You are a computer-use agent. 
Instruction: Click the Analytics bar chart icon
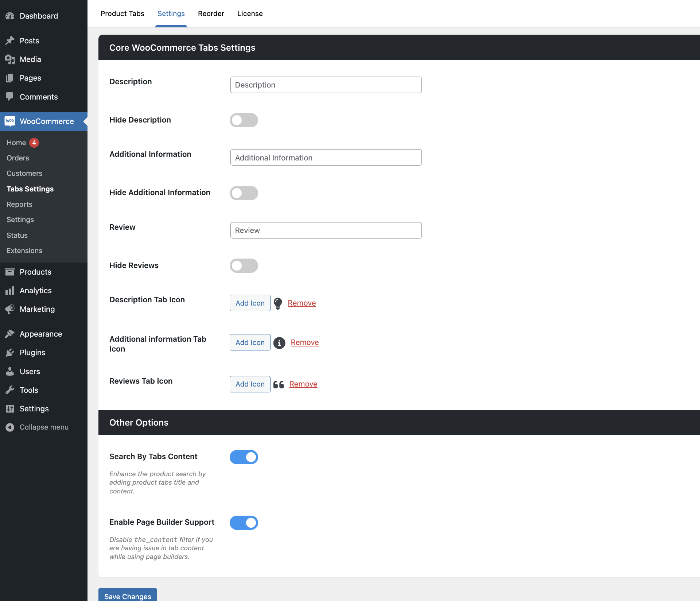tap(10, 290)
